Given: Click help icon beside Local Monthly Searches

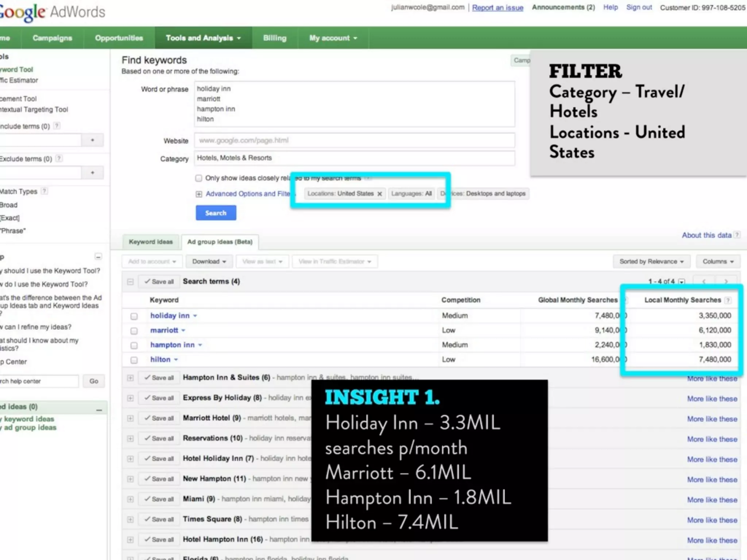Looking at the screenshot, I should pyautogui.click(x=728, y=300).
